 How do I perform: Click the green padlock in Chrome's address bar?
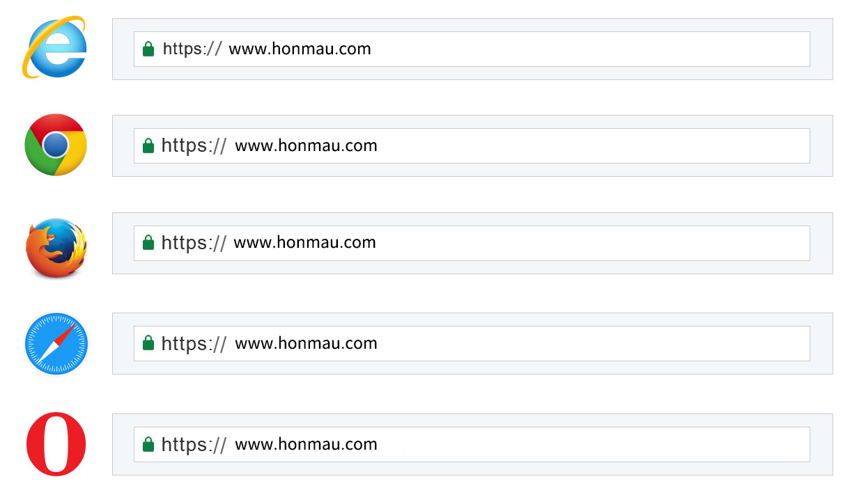click(x=148, y=145)
